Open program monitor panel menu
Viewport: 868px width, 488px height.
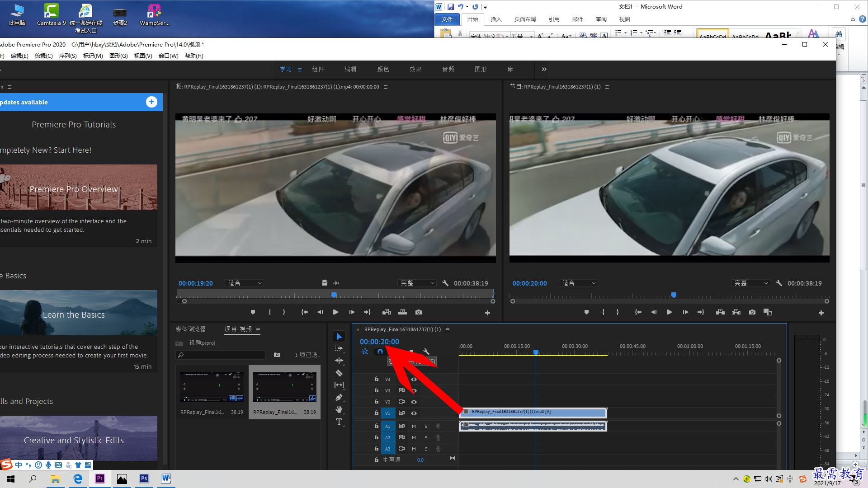[x=607, y=87]
